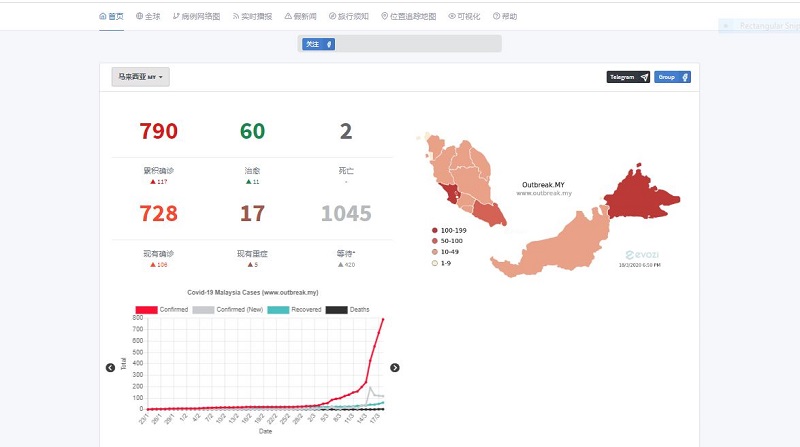Click the question mark icon beside 帮助
This screenshot has width=800, height=447.
pyautogui.click(x=496, y=17)
